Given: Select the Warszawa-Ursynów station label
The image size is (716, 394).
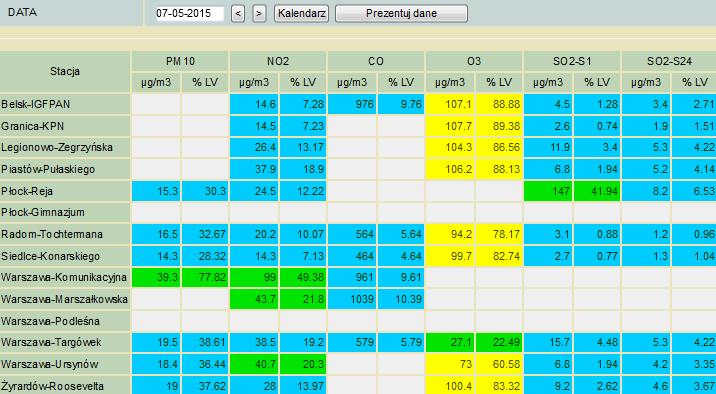Looking at the screenshot, I should [65, 364].
